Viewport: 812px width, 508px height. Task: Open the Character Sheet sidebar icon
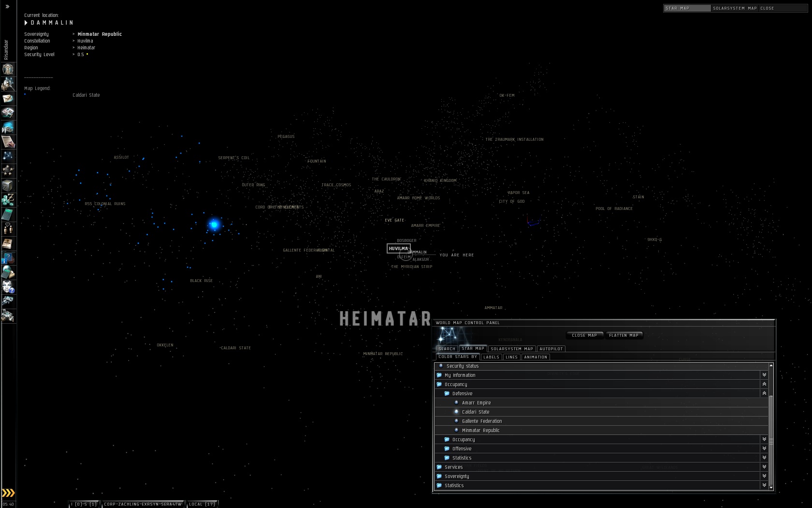point(8,69)
